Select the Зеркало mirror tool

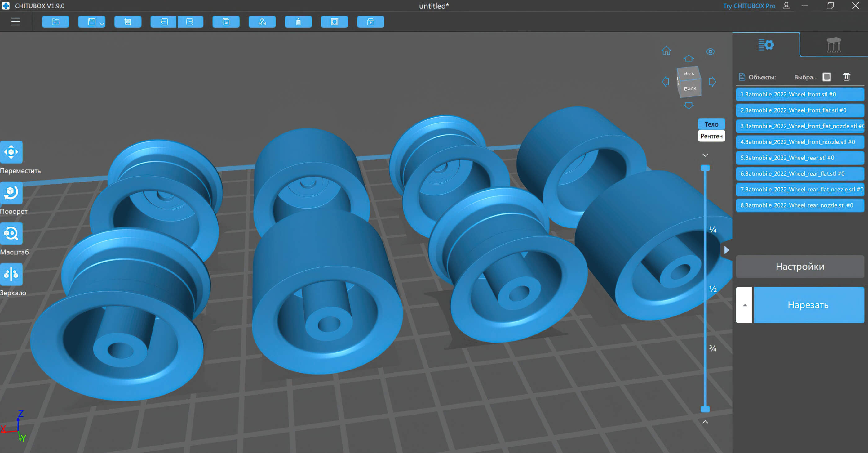(x=11, y=274)
